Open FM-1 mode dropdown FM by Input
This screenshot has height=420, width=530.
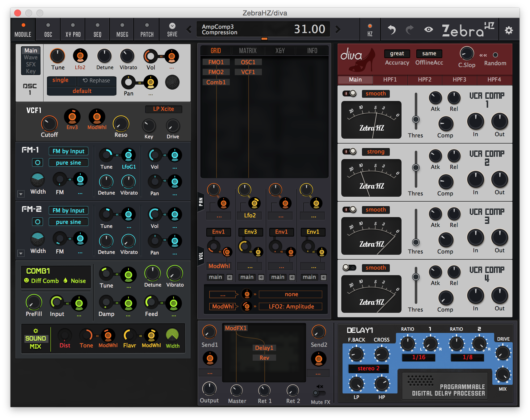pyautogui.click(x=68, y=151)
